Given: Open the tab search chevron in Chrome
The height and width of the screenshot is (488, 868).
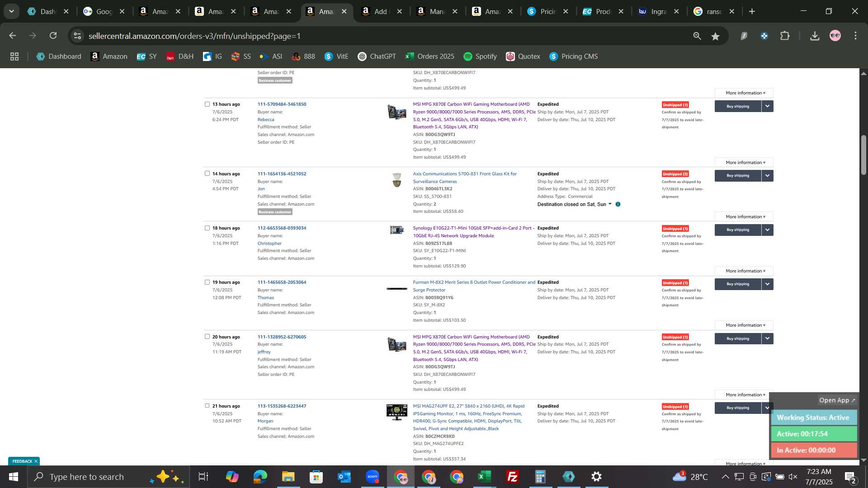Looking at the screenshot, I should point(11,11).
